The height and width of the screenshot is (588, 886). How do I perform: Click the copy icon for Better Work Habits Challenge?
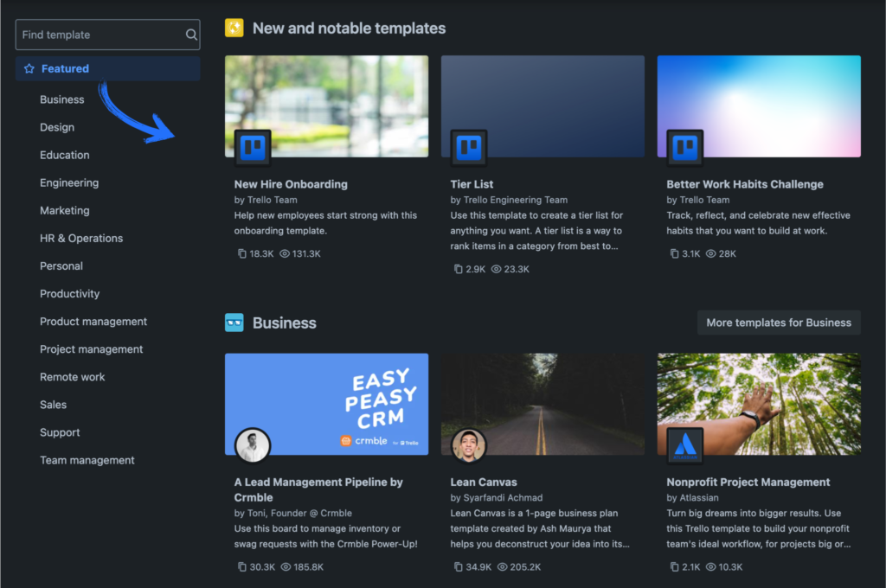point(674,253)
